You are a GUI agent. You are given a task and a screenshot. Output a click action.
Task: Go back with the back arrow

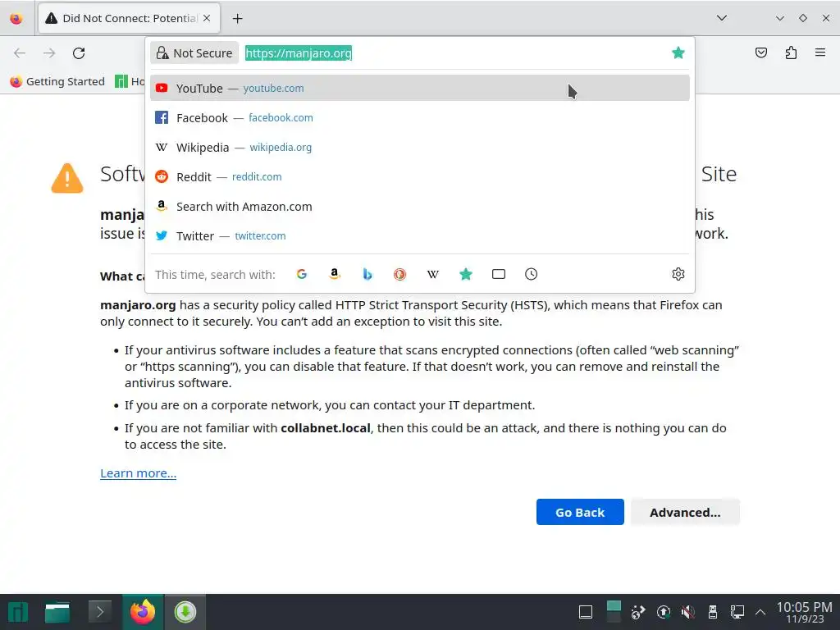click(x=20, y=52)
